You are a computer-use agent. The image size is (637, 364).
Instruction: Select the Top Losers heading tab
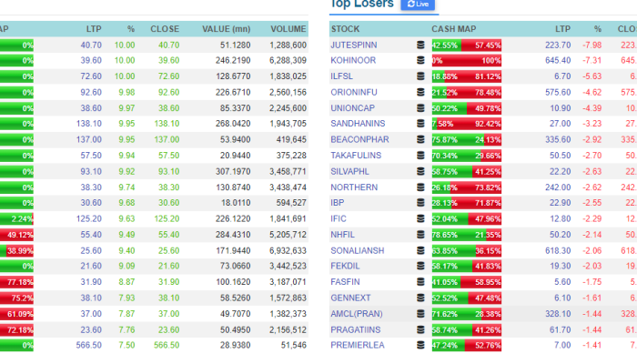361,4
